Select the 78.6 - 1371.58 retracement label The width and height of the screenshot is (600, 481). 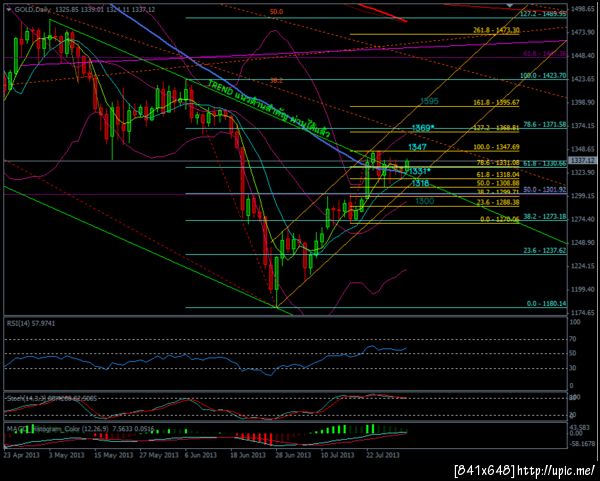[545, 124]
